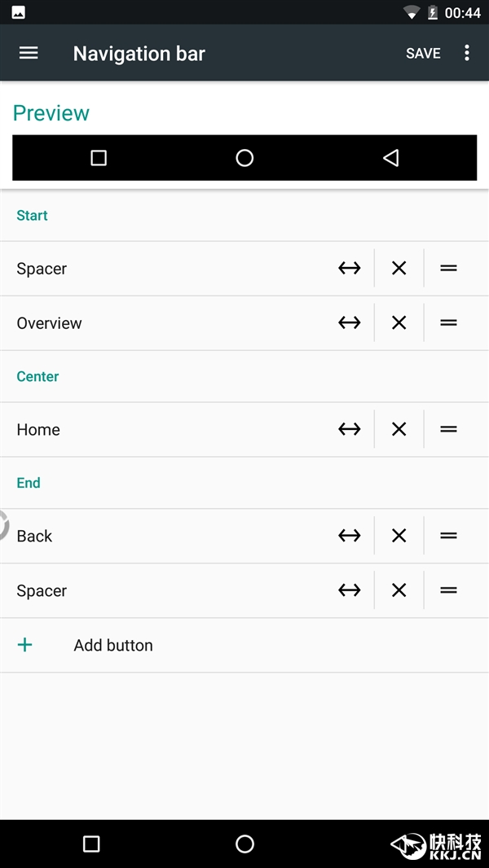Remove the last Spacer under End

pyautogui.click(x=399, y=590)
